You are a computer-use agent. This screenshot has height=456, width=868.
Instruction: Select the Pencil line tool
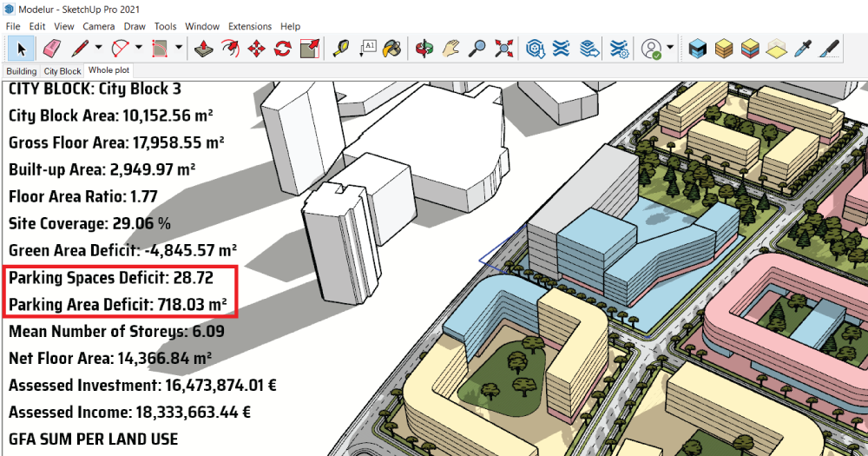(x=80, y=49)
